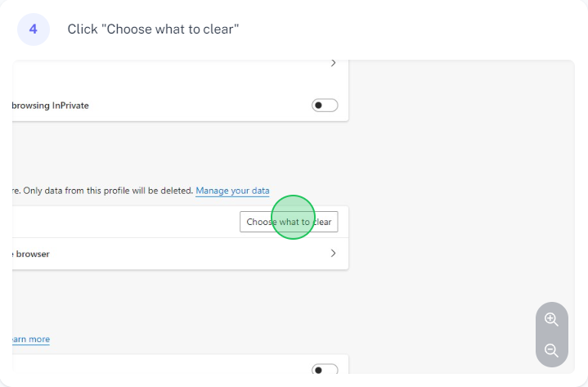Follow the learn more link
588x387 pixels.
click(31, 340)
